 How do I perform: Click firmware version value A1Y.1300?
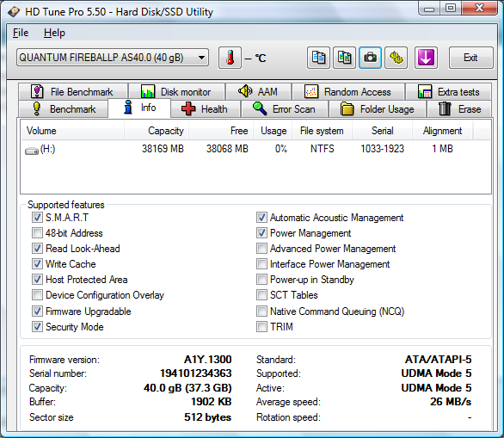click(x=208, y=359)
